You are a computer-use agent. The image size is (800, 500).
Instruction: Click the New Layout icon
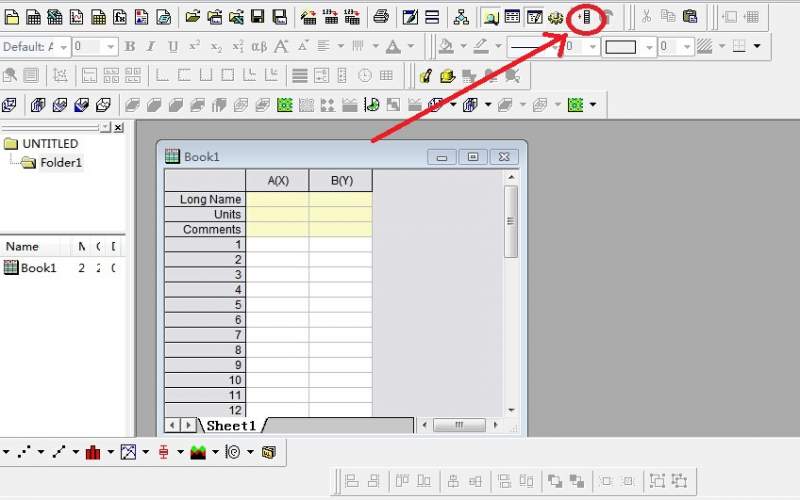coord(142,17)
